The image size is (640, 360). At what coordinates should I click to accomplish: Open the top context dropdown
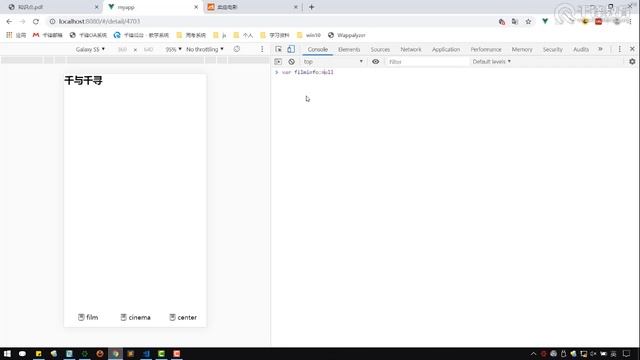[333, 62]
